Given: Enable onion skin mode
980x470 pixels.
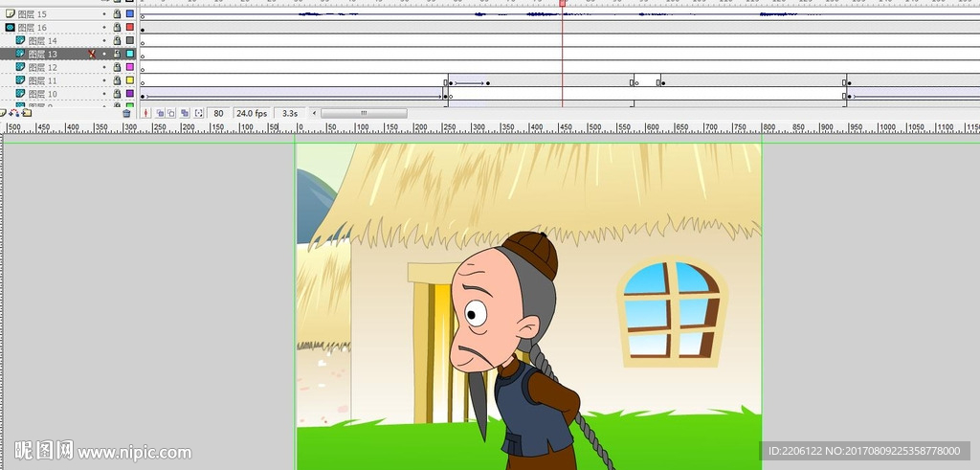Looking at the screenshot, I should (x=160, y=113).
